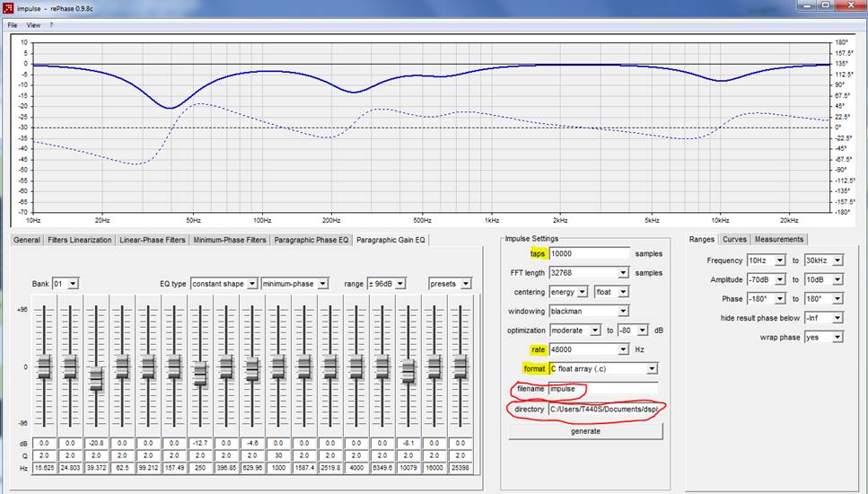The height and width of the screenshot is (494, 868).
Task: Open the Linear-Phase Filters tab
Action: click(x=153, y=240)
